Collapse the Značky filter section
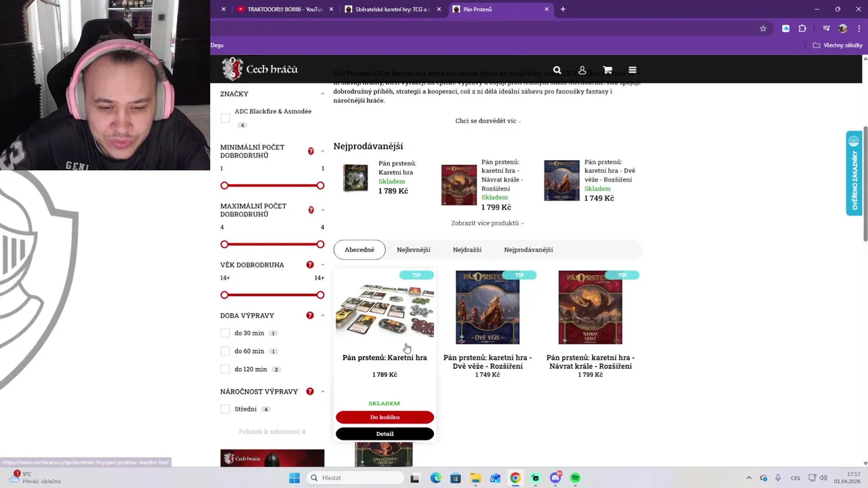 (323, 94)
